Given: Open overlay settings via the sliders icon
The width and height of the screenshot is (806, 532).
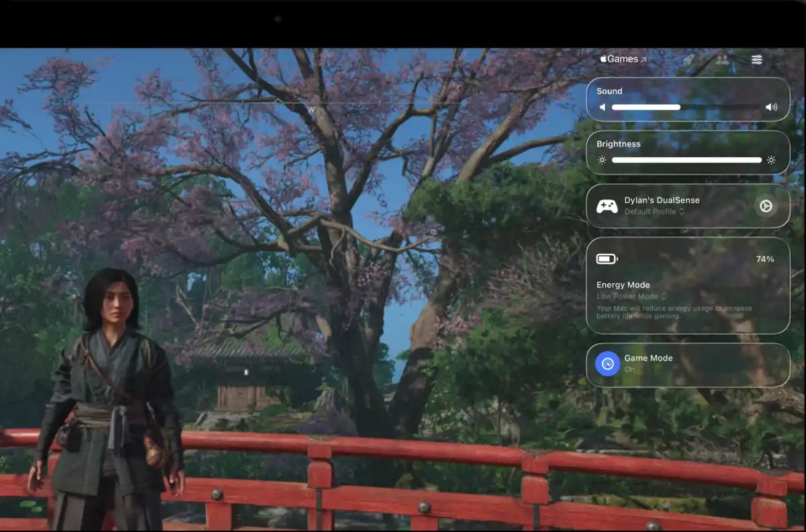Looking at the screenshot, I should (756, 60).
